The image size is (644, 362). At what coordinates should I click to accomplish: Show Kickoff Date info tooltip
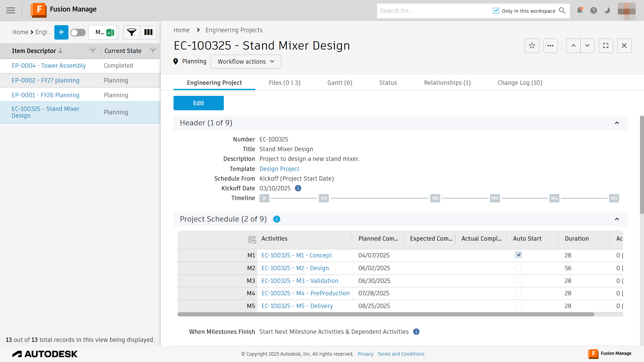[298, 188]
